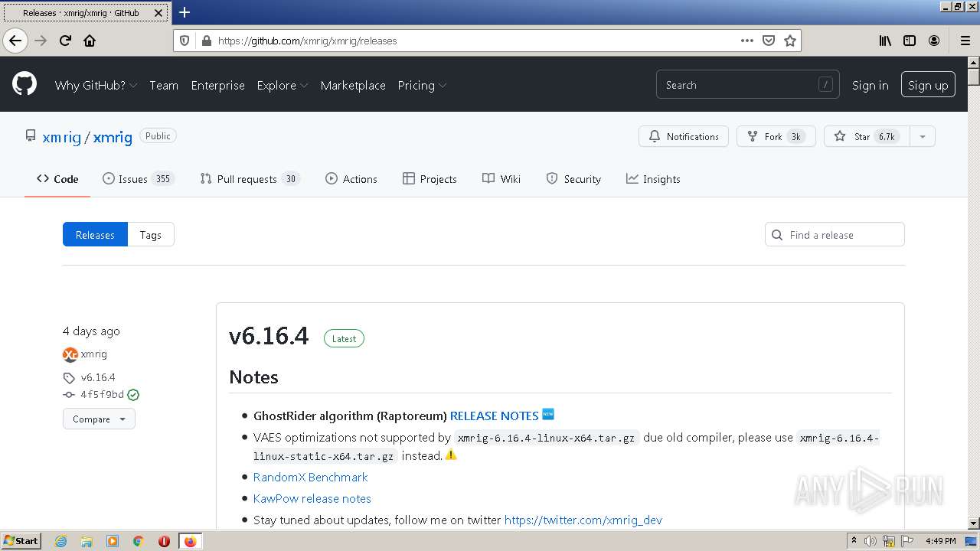Image resolution: width=980 pixels, height=551 pixels.
Task: Select the Releases toggle button
Action: point(95,235)
